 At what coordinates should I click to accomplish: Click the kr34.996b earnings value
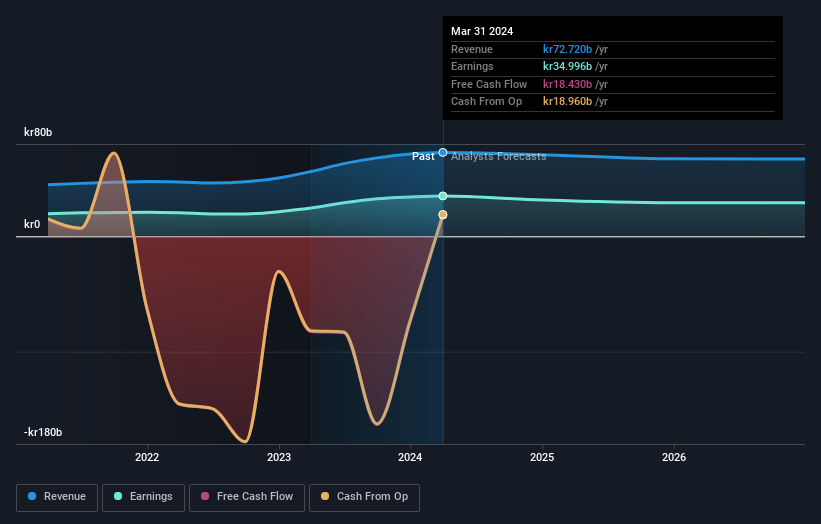[x=568, y=66]
